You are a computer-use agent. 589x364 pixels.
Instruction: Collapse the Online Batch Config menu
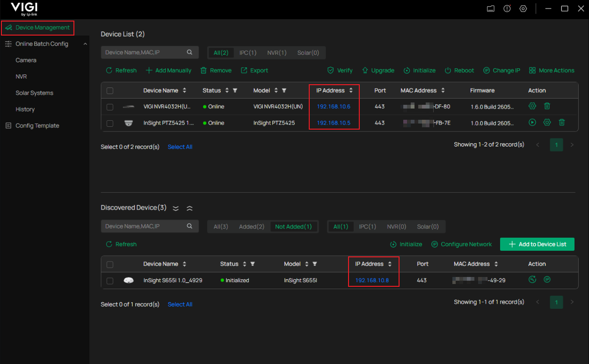(85, 44)
